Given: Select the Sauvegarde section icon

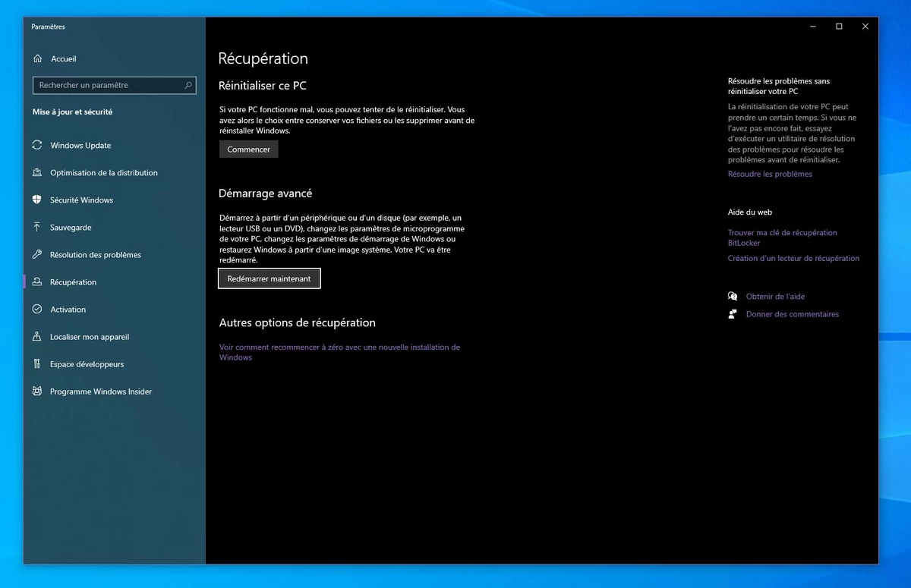Looking at the screenshot, I should (36, 227).
